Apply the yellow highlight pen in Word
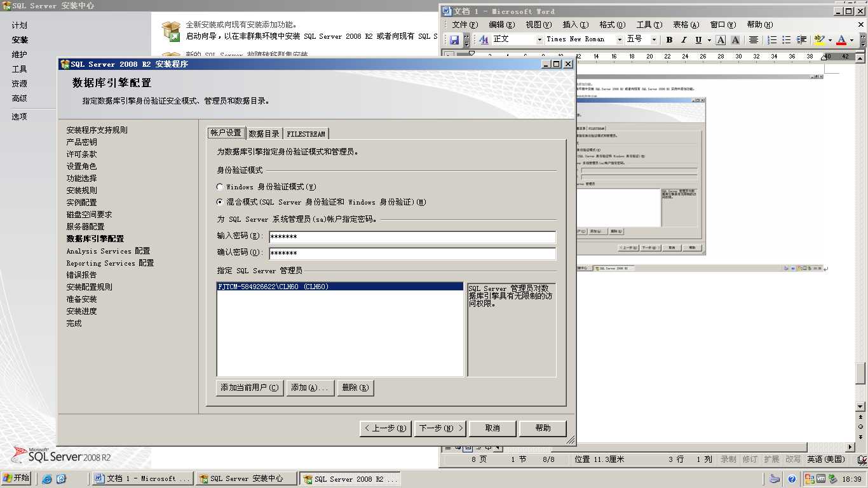This screenshot has width=868, height=488. tap(819, 39)
